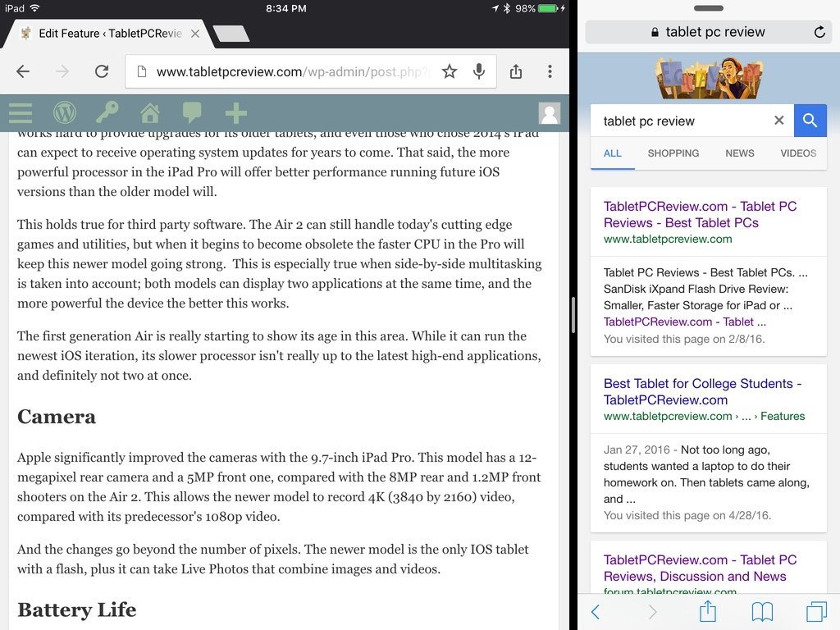Open green www.tabletpcreview.com URL in first result
840x630 pixels.
pyautogui.click(x=668, y=239)
